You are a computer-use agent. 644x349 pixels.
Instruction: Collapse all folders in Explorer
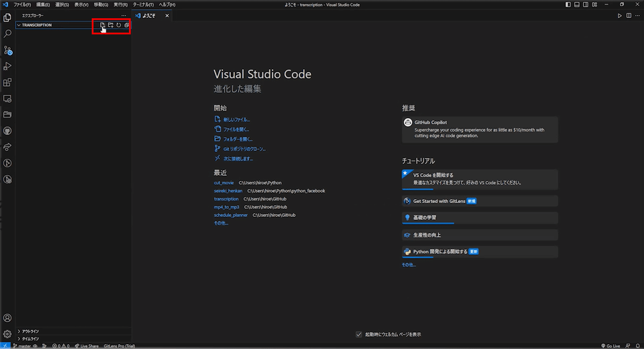click(x=127, y=25)
